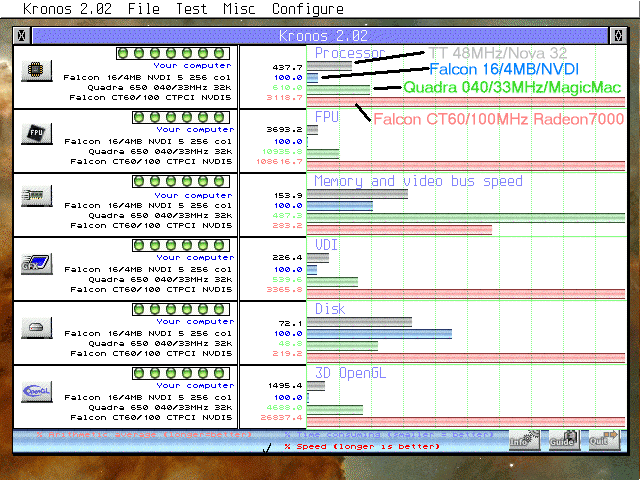
Task: Open the Kronos 2.02 desk menu
Action: pyautogui.click(x=67, y=9)
